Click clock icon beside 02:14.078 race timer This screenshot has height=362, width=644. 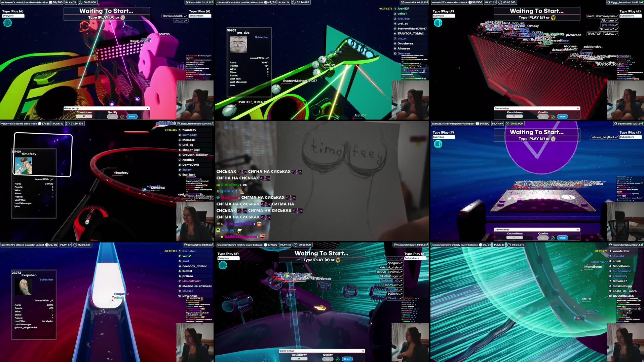pos(294,2)
